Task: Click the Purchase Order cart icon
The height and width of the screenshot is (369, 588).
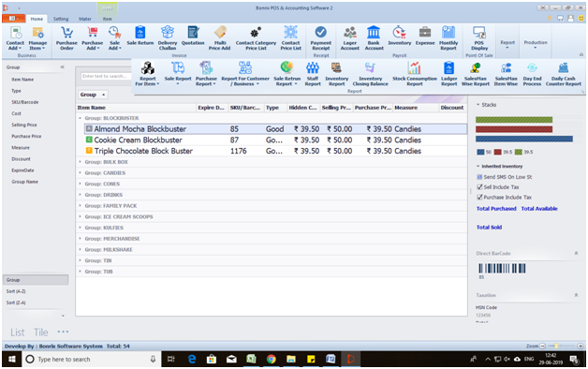Action: [66, 37]
